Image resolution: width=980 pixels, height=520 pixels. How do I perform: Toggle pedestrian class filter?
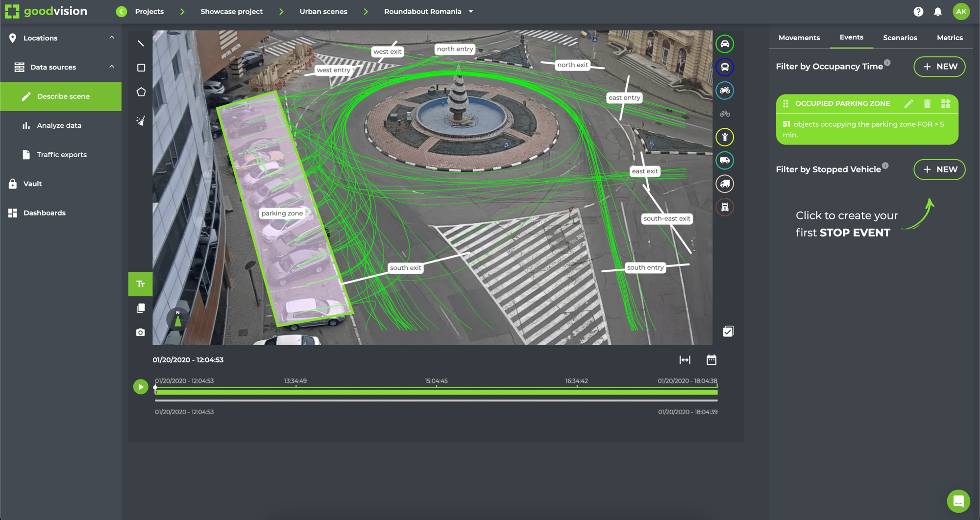(725, 137)
